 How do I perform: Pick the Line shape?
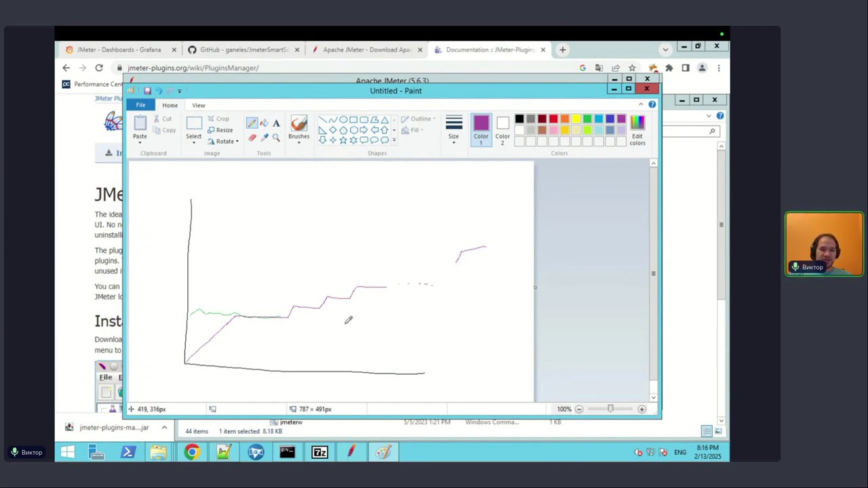click(323, 120)
